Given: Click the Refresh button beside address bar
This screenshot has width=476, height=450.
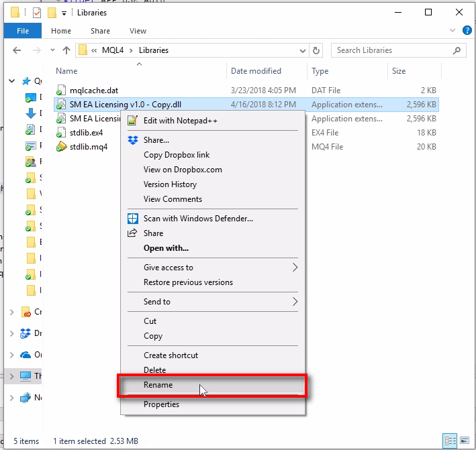Looking at the screenshot, I should [317, 50].
